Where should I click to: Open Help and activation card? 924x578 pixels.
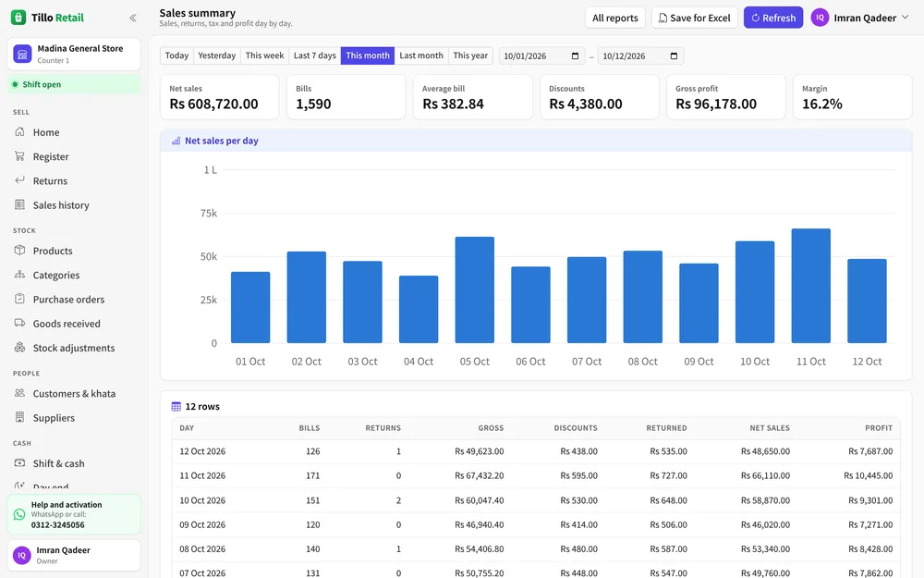click(x=74, y=514)
